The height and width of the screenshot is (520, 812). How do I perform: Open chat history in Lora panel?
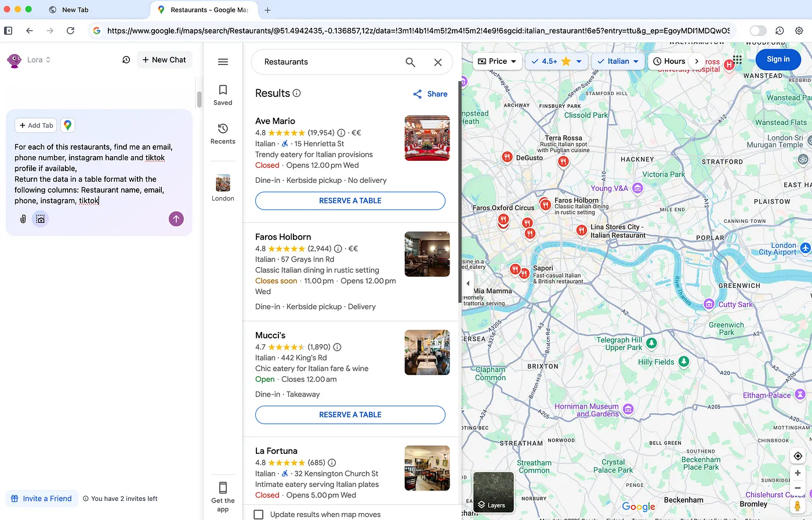tap(126, 60)
